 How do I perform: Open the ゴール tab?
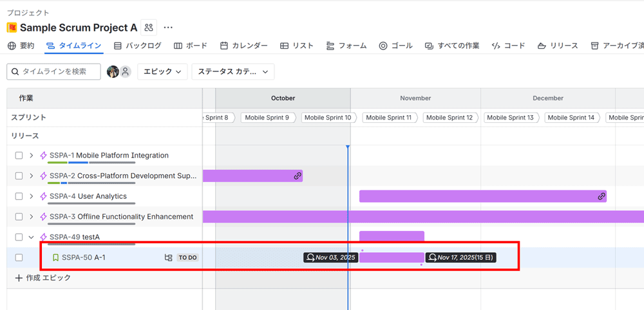click(x=395, y=46)
